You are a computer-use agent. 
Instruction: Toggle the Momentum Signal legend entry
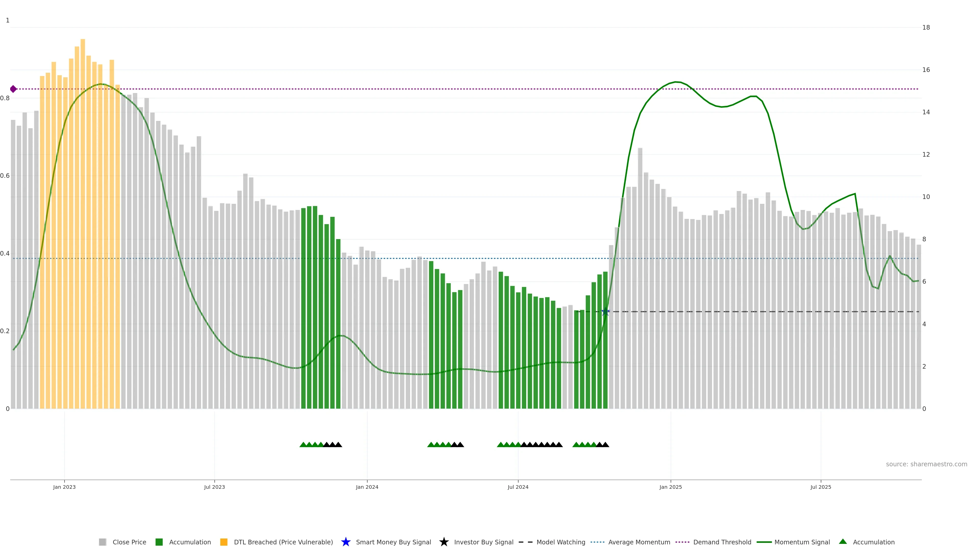(802, 542)
